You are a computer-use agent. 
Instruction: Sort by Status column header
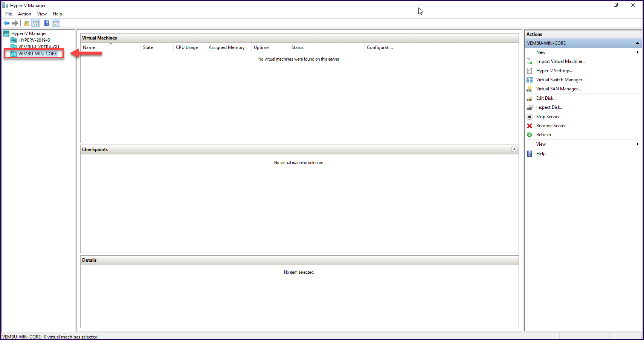pos(327,47)
